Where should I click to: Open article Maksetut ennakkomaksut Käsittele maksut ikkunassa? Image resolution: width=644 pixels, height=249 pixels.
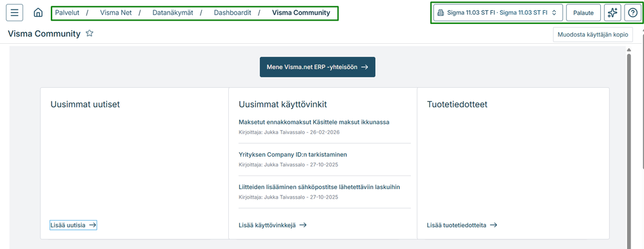point(314,122)
